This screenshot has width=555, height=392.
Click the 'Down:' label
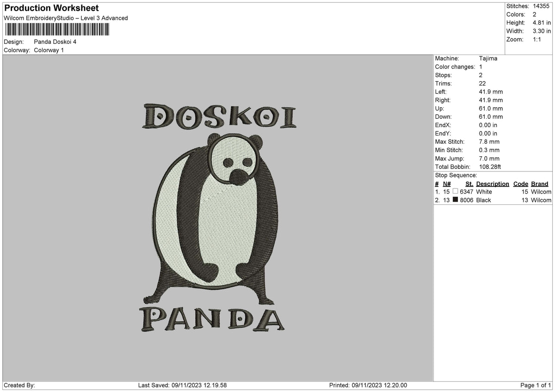coord(444,117)
